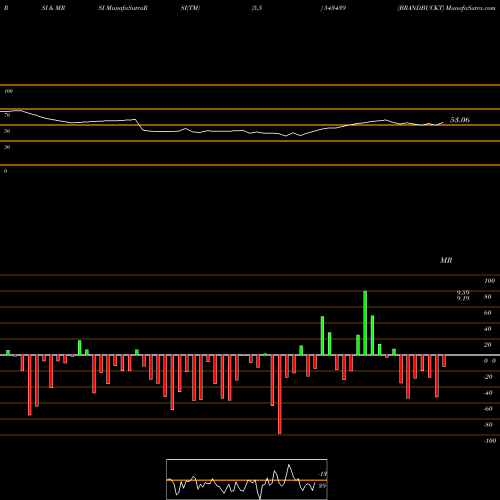Click the 9.59 value beside the MR chart
This screenshot has width=500, height=500.
[x=463, y=292]
